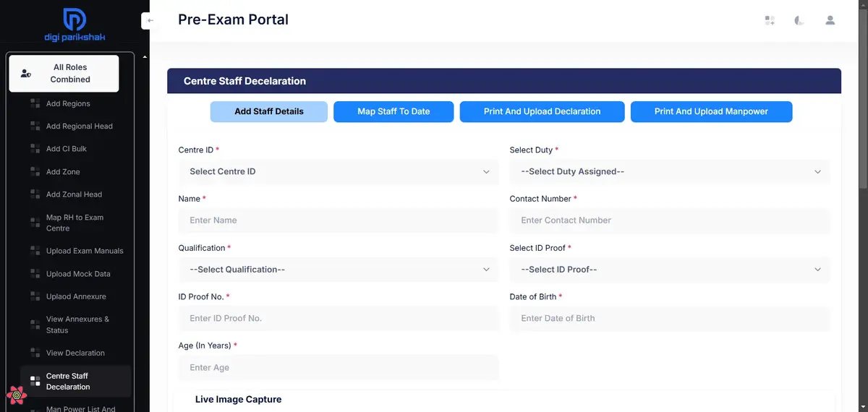Viewport: 868px width, 412px height.
Task: Click the All Roles Combined user icon
Action: 26,74
